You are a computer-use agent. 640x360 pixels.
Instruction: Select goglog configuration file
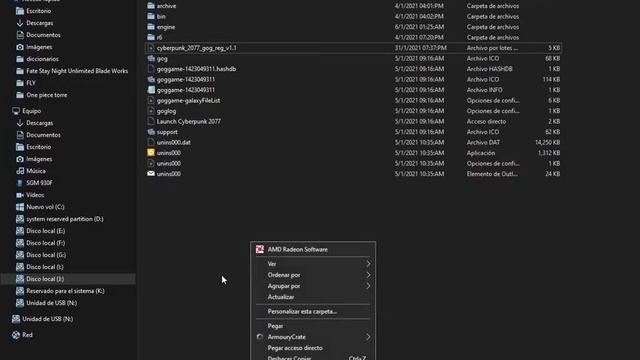[166, 111]
